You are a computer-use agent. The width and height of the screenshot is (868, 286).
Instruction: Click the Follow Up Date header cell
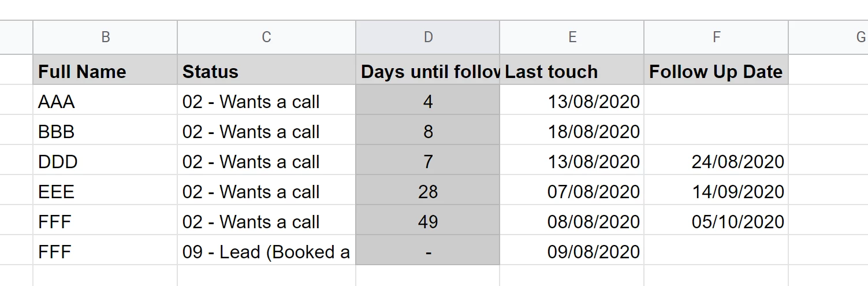point(716,72)
